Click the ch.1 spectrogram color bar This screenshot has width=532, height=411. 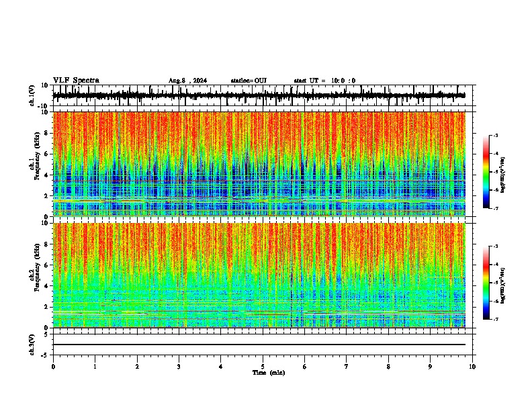486,172
